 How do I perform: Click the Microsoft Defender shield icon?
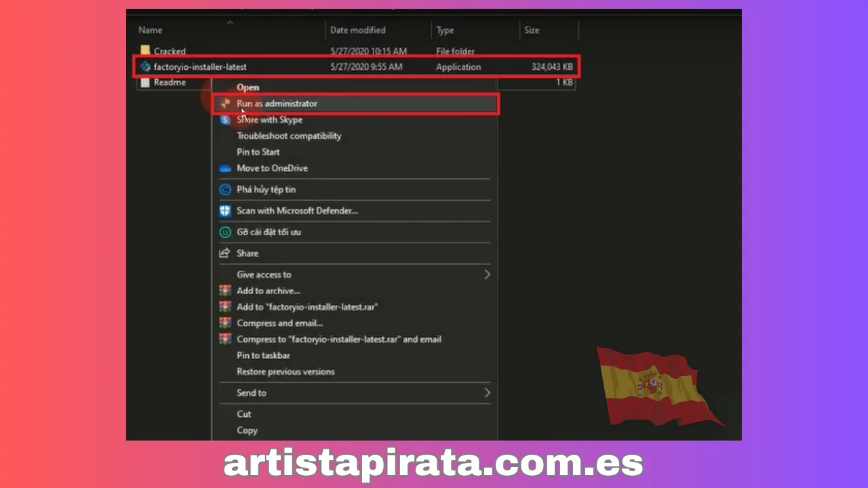(x=225, y=211)
